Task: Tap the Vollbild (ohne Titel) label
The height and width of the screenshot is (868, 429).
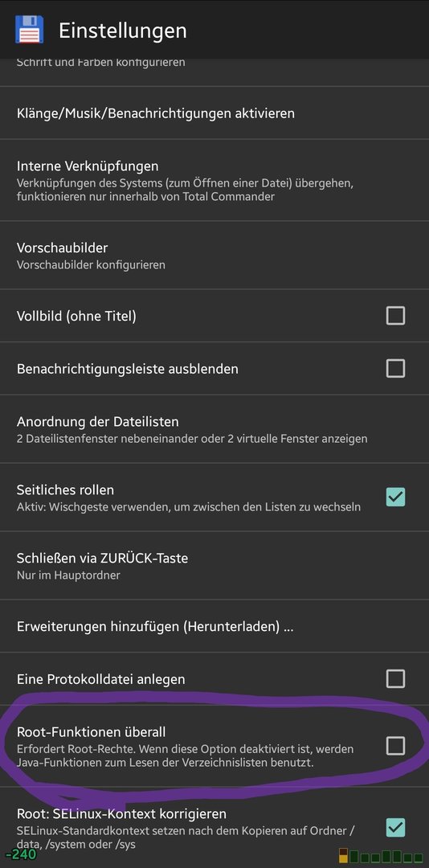Action: pyautogui.click(x=76, y=316)
